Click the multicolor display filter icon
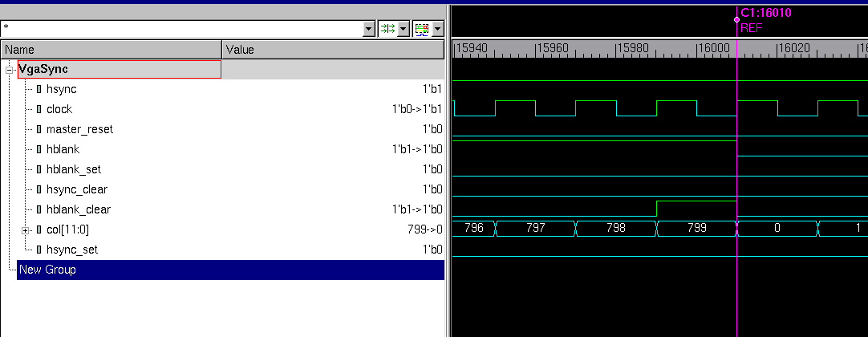Viewport: 868px width, 337px height. tap(420, 28)
